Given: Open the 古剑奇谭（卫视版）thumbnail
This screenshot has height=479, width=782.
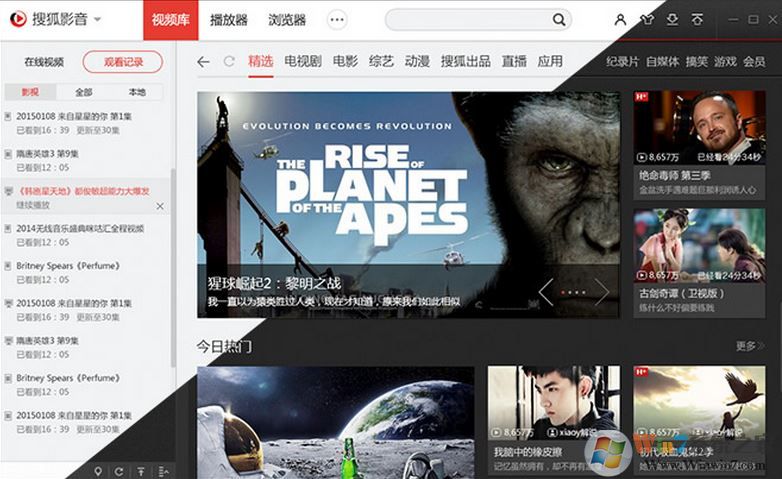Looking at the screenshot, I should pos(699,245).
